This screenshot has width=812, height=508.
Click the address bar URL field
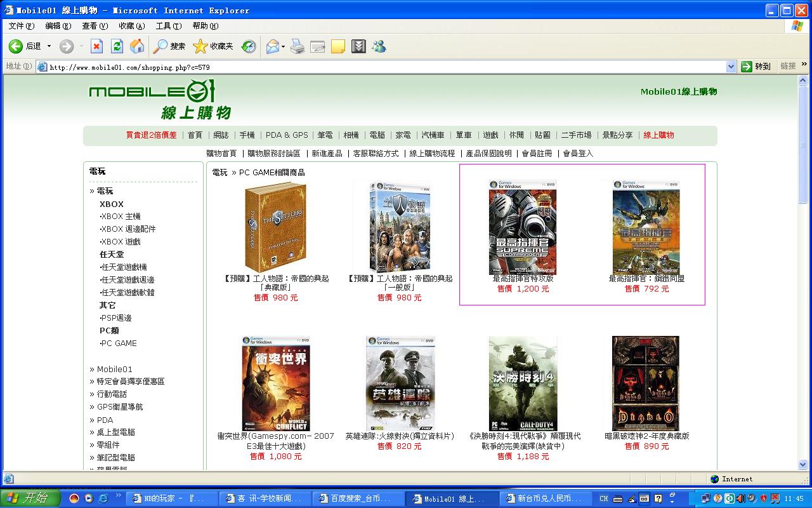click(x=386, y=67)
